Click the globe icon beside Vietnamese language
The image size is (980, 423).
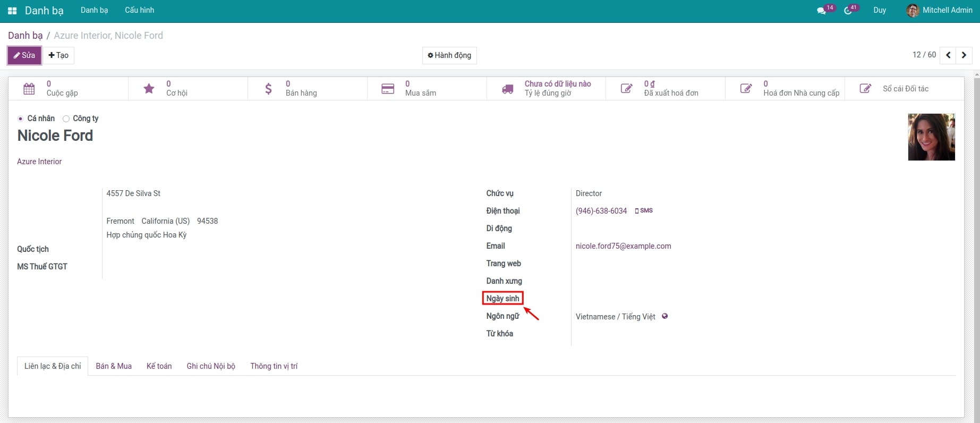[664, 316]
